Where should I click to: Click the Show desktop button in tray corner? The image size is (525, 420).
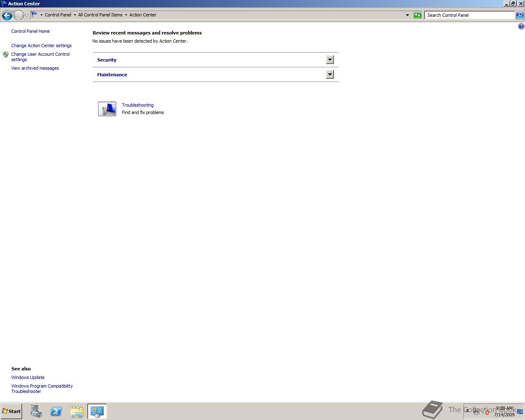[520, 411]
